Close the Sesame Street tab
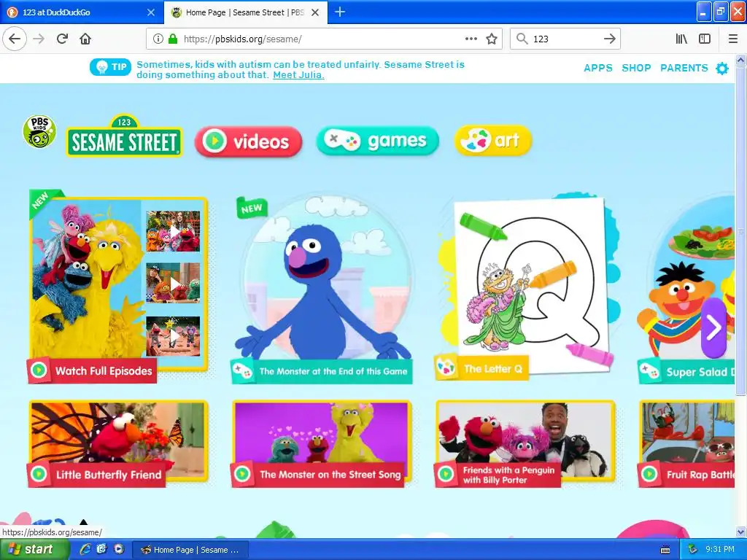This screenshot has width=747, height=560. tap(315, 12)
